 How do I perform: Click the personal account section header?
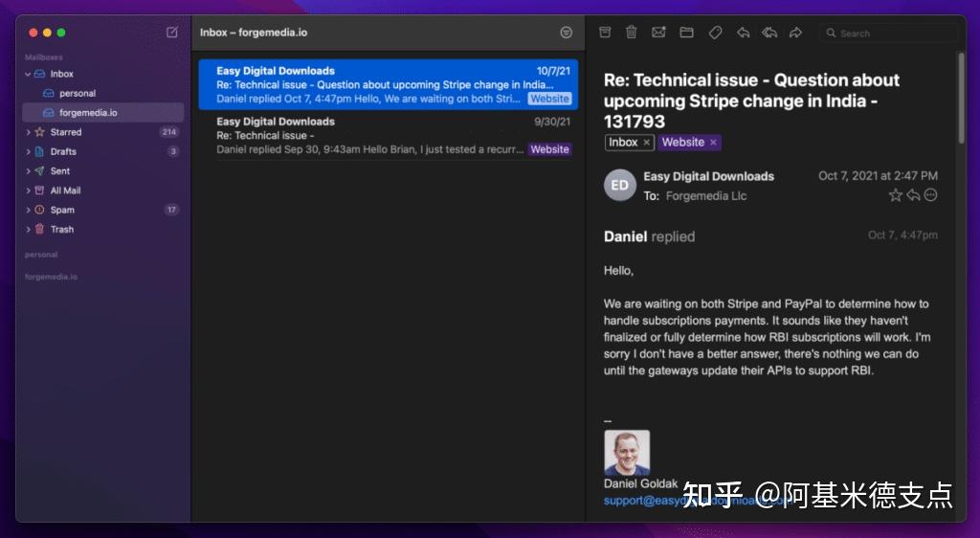click(41, 255)
